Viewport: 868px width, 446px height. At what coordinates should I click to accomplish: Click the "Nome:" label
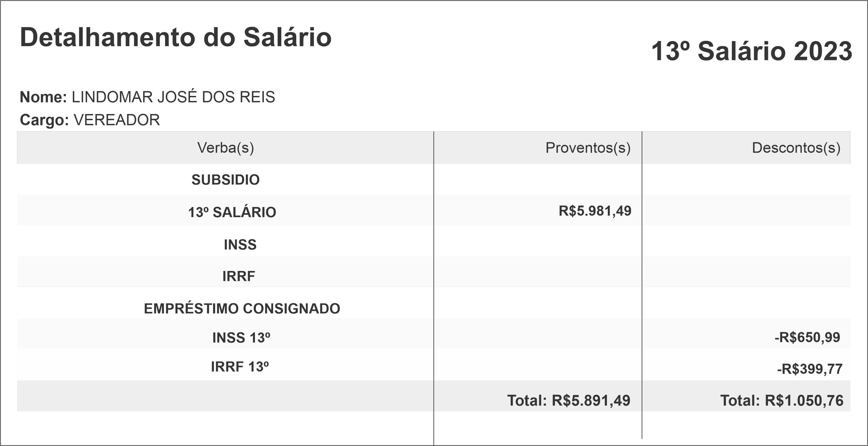point(43,97)
